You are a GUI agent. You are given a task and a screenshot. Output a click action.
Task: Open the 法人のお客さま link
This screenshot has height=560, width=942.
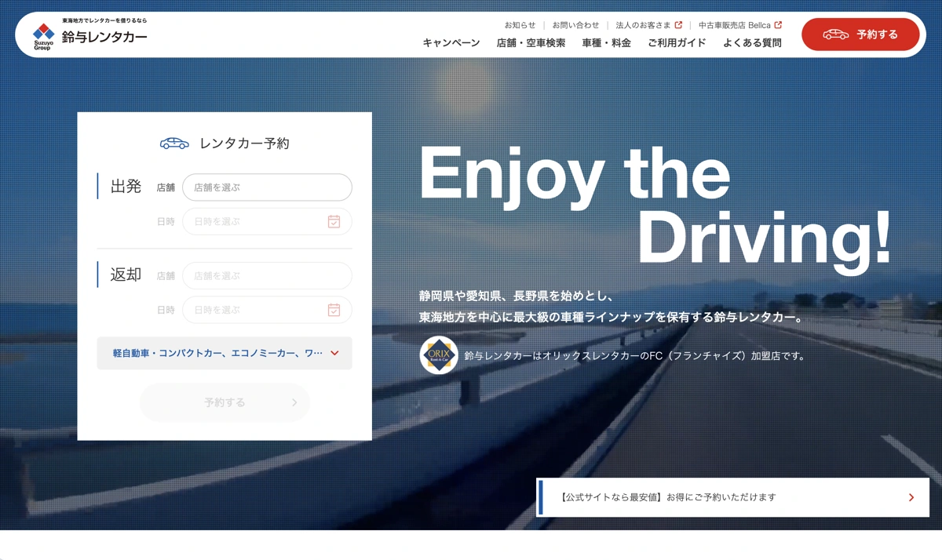(x=649, y=25)
